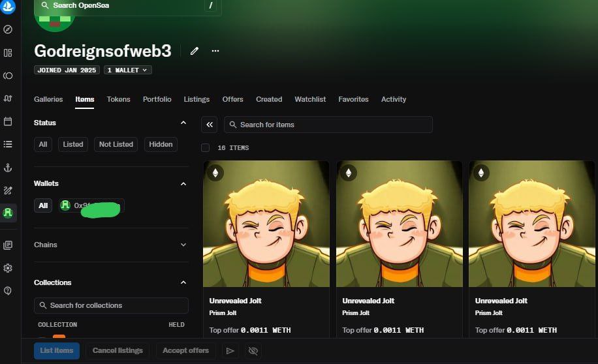Open the Activity list icon in sidebar
This screenshot has width=598, height=364.
click(8, 144)
